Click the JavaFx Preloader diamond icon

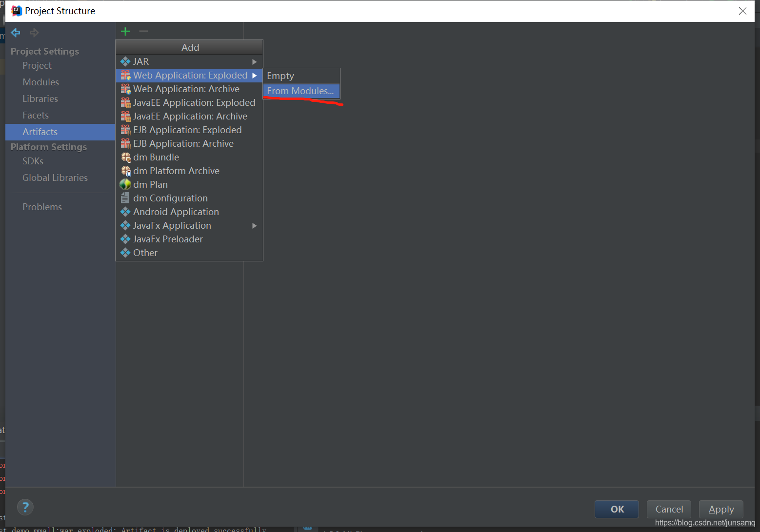tap(125, 239)
